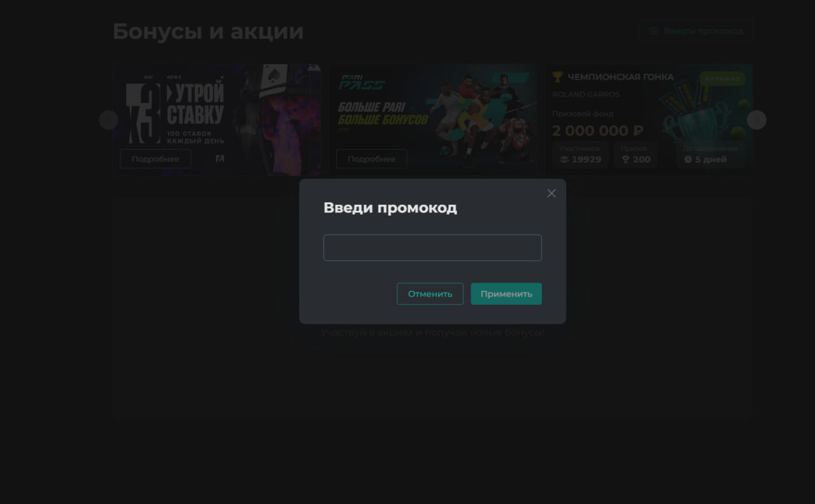The image size is (815, 504).
Task: Click the Применить button
Action: (506, 293)
